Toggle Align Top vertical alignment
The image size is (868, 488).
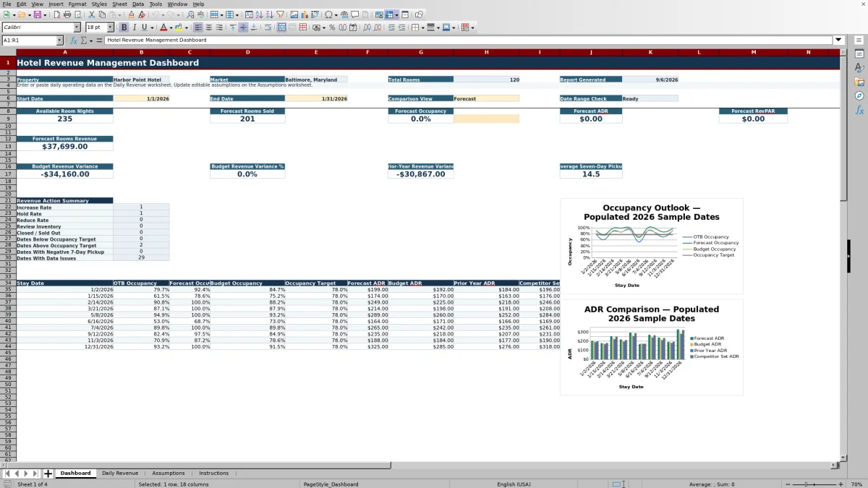pos(233,27)
